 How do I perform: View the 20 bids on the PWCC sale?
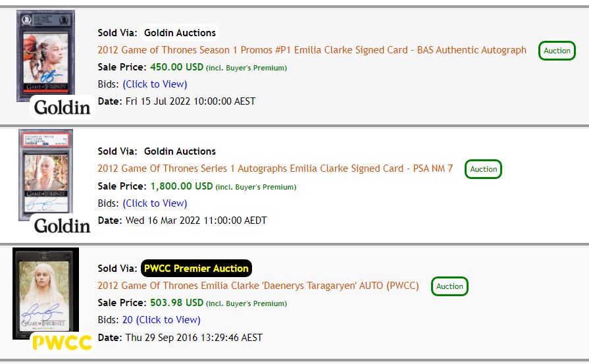coord(161,320)
